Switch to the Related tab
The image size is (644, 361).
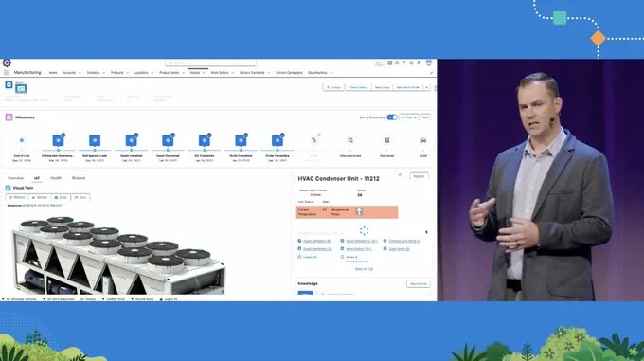coord(79,178)
